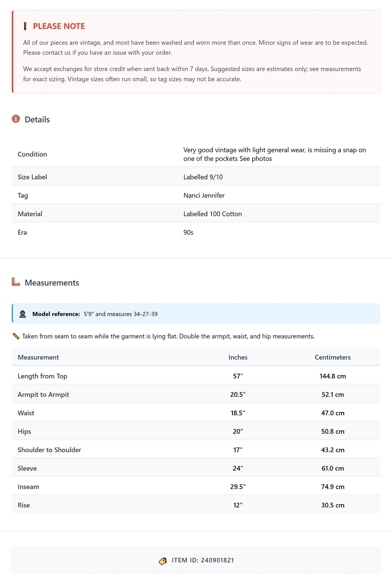Click the Labelled 100 Cotton material value
This screenshot has height=583, width=392.
[213, 214]
